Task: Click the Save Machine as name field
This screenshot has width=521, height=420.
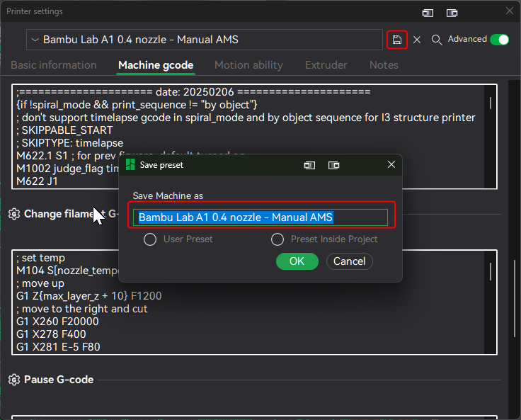Action: pos(260,217)
